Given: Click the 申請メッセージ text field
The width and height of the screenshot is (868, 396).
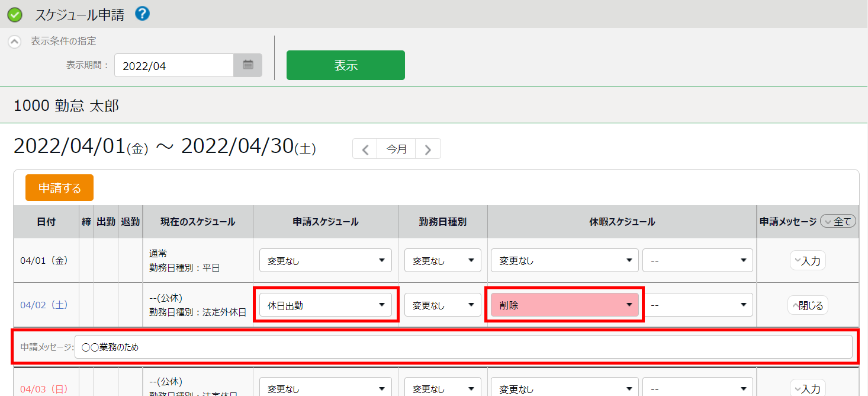Looking at the screenshot, I should (463, 347).
